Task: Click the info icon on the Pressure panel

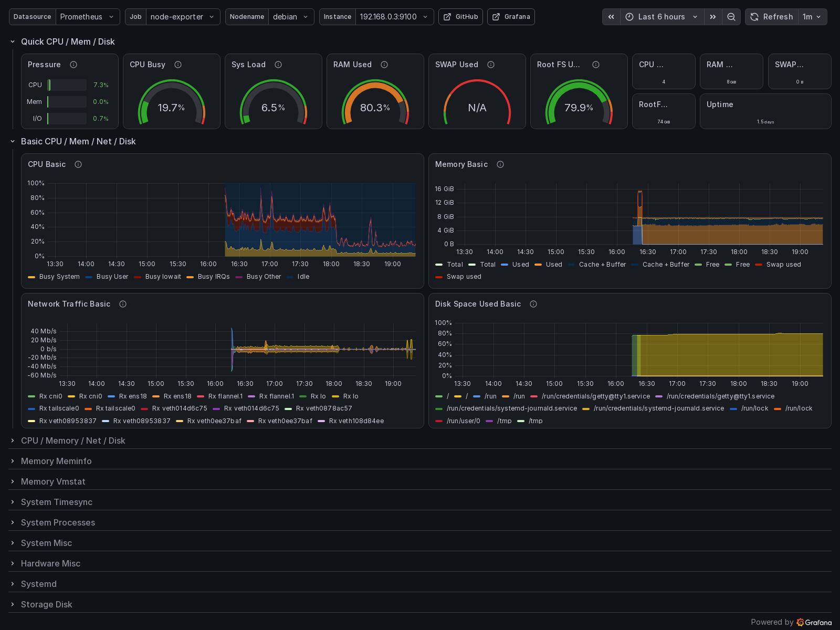Action: click(x=73, y=65)
